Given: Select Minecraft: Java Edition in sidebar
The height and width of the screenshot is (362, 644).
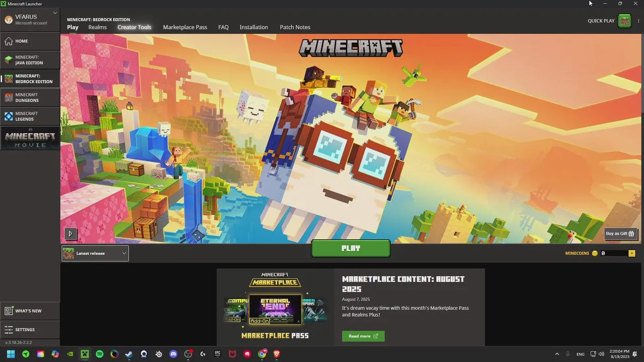Looking at the screenshot, I should (x=30, y=60).
